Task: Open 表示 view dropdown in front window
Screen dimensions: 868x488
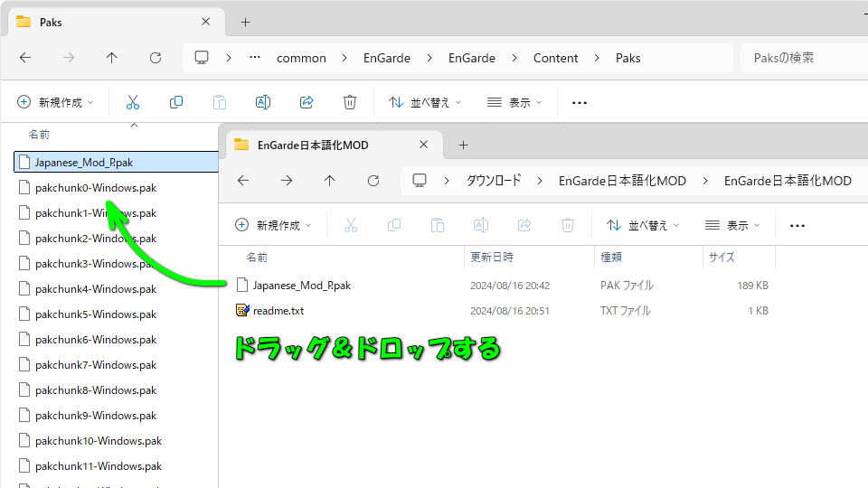Action: [732, 225]
